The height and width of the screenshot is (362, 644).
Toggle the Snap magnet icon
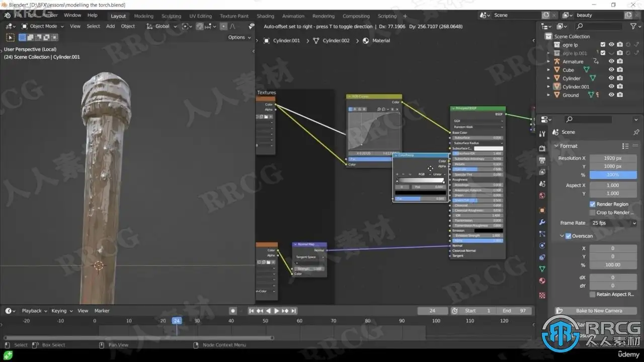(x=200, y=26)
